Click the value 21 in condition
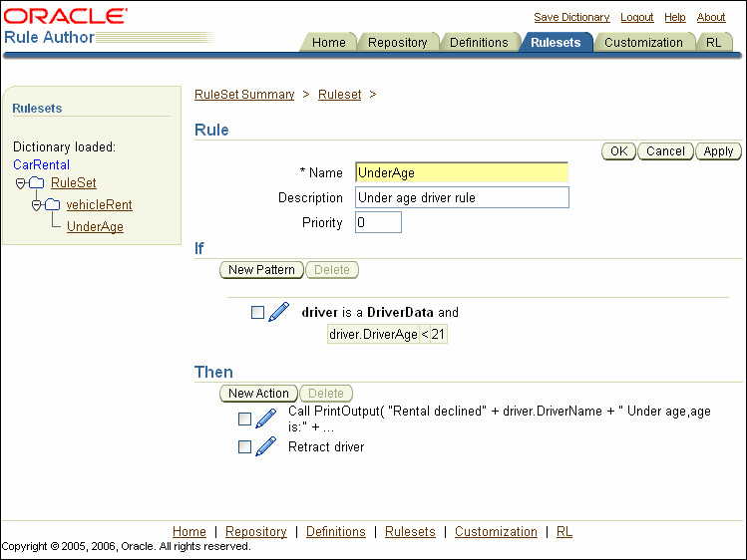747x560 pixels. (x=438, y=334)
